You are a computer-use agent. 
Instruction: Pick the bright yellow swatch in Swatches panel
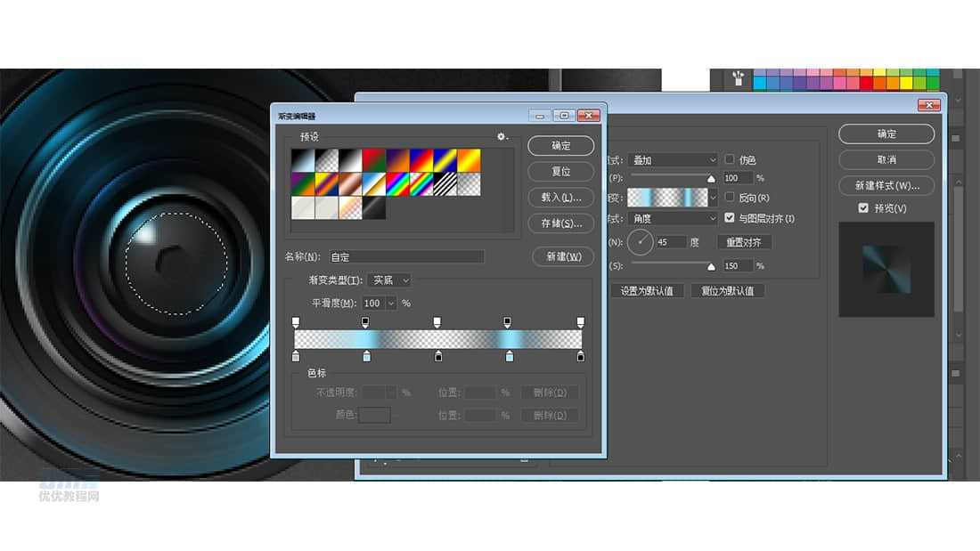point(906,83)
